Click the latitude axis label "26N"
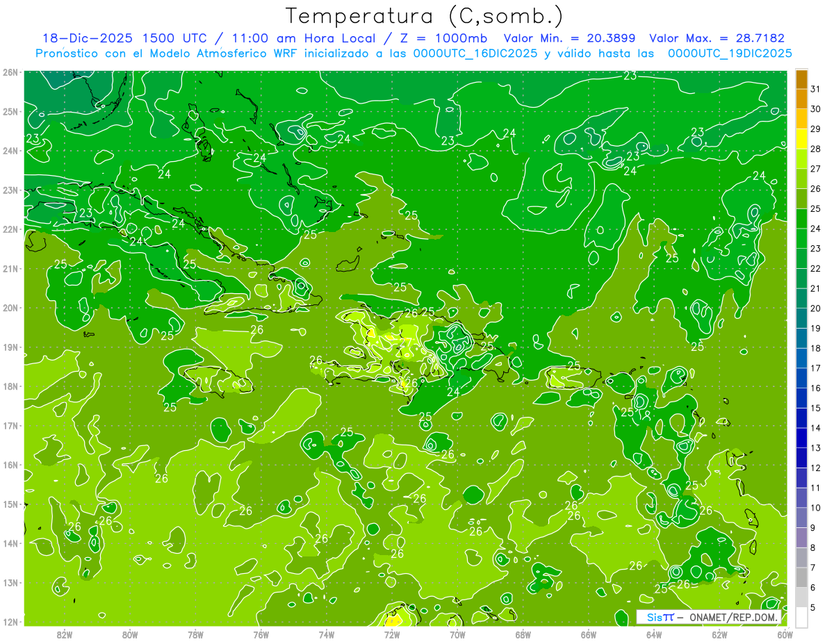This screenshot has width=834, height=644. [10, 72]
